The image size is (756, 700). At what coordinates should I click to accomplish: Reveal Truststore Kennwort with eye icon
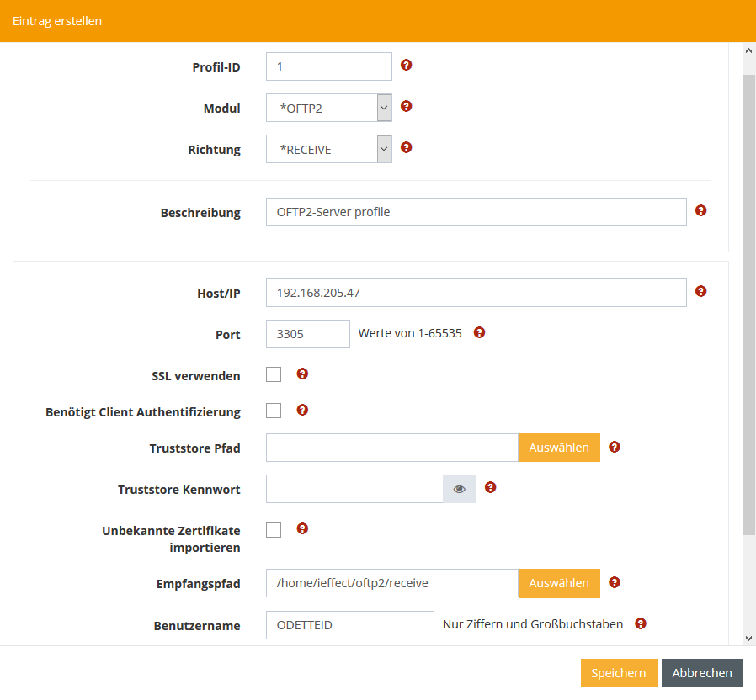coord(460,489)
